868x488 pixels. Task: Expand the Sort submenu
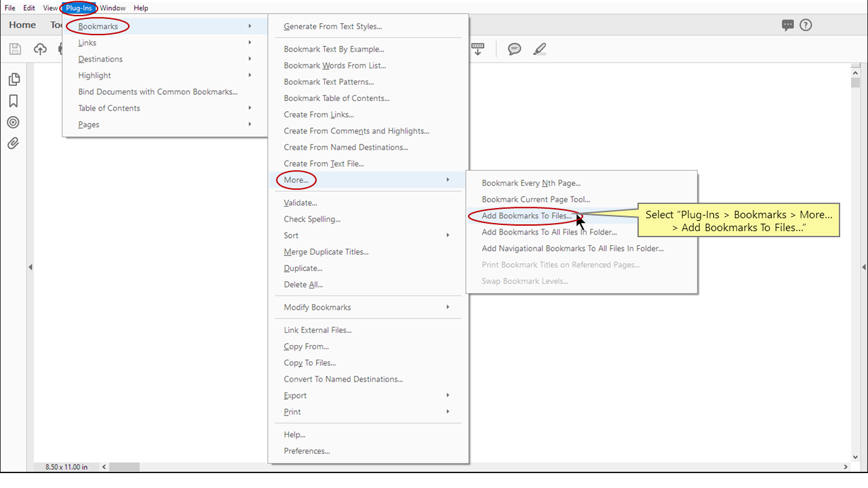(290, 235)
